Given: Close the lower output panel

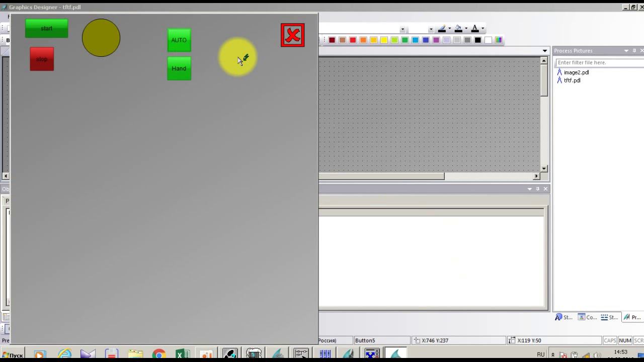Looking at the screenshot, I should [x=545, y=189].
